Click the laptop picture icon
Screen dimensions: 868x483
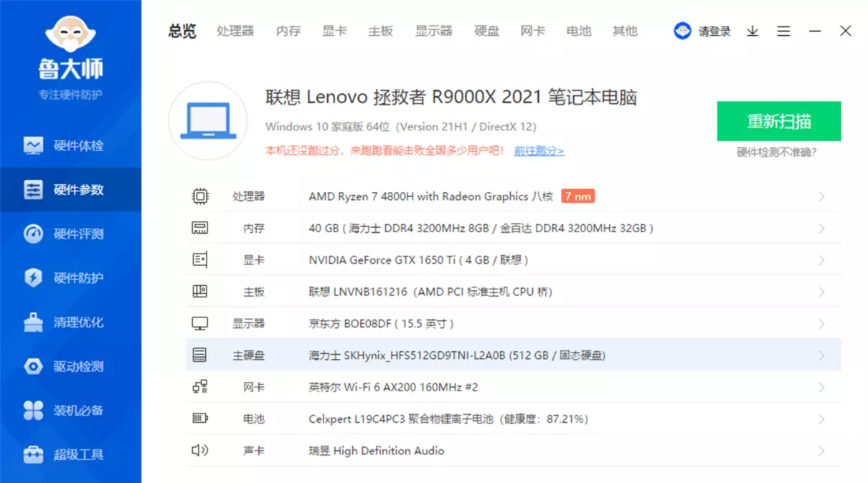[208, 120]
